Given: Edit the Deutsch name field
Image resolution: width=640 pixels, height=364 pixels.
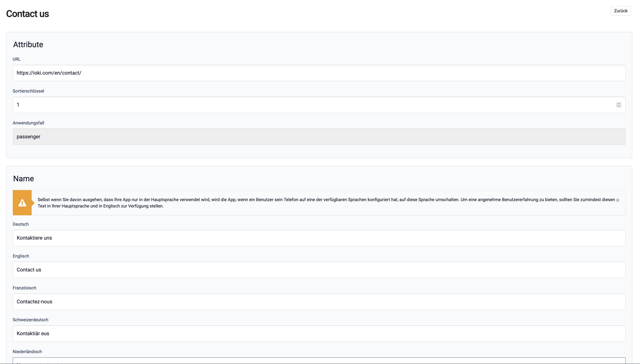Looking at the screenshot, I should (x=319, y=238).
